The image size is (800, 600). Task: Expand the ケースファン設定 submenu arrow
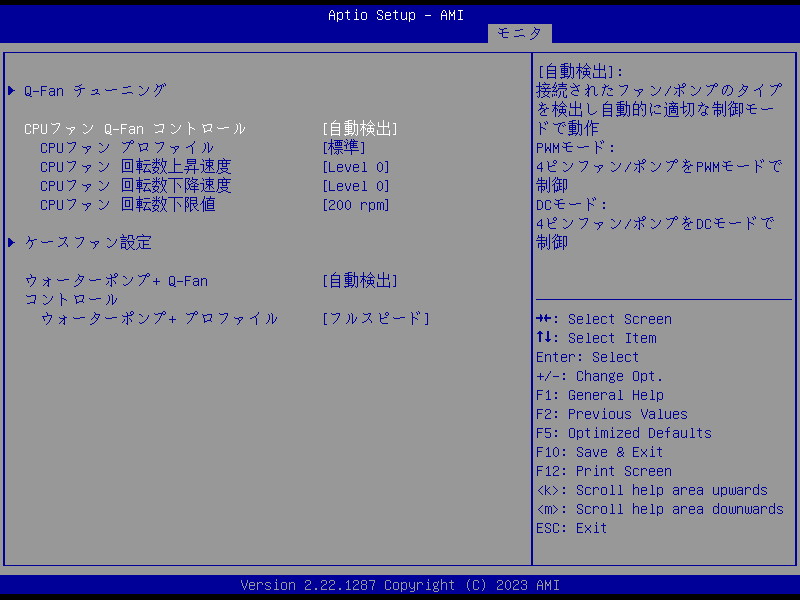click(x=12, y=243)
